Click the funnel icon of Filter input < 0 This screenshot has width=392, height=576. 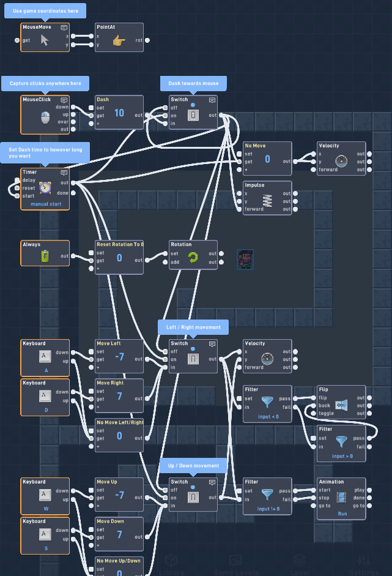point(267,402)
